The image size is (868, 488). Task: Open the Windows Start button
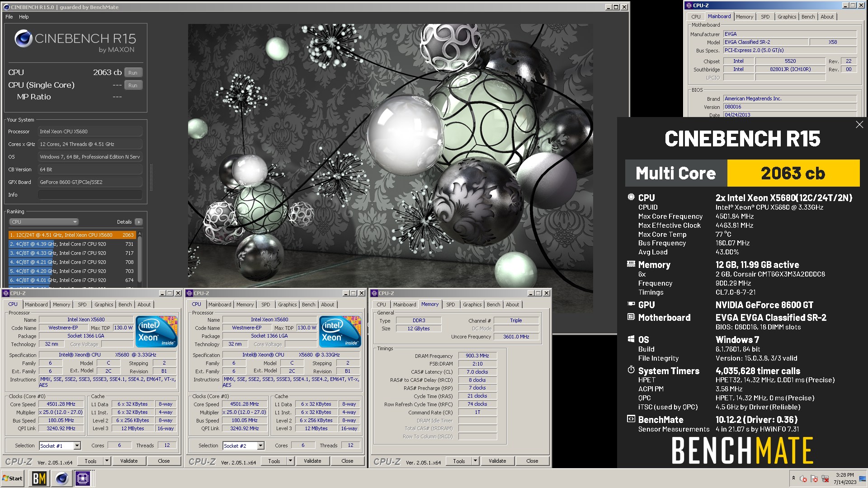(13, 478)
